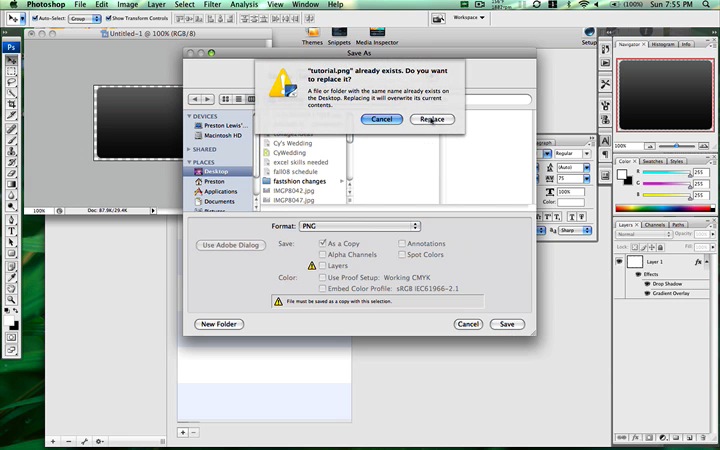Open the Format PNG dropdown
The height and width of the screenshot is (450, 720).
pos(360,226)
